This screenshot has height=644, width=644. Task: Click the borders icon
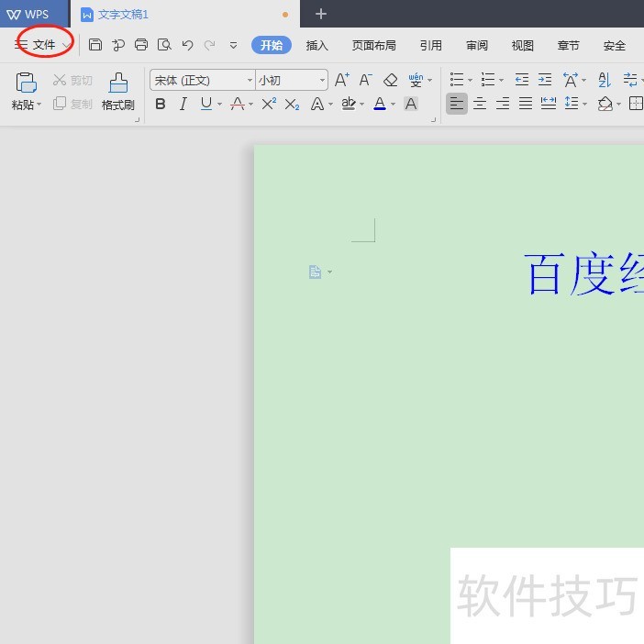(636, 104)
